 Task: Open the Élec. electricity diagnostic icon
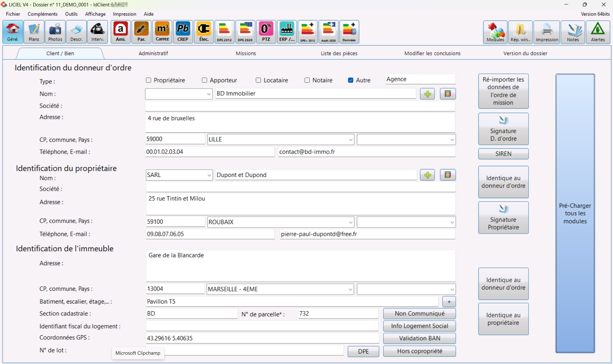[204, 32]
